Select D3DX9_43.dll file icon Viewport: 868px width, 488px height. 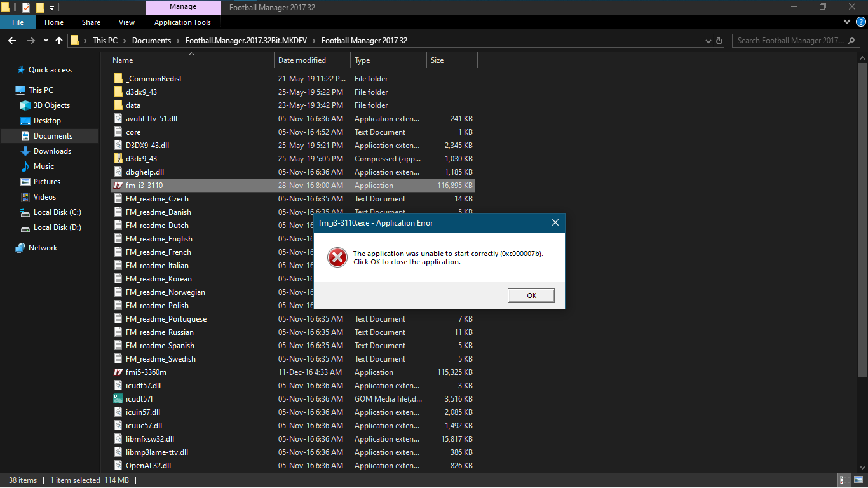pyautogui.click(x=118, y=146)
